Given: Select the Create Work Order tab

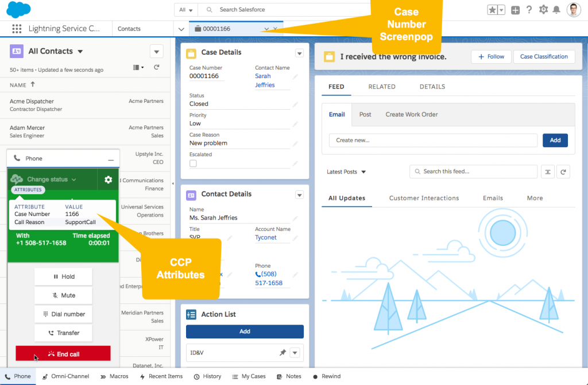Looking at the screenshot, I should coord(411,114).
